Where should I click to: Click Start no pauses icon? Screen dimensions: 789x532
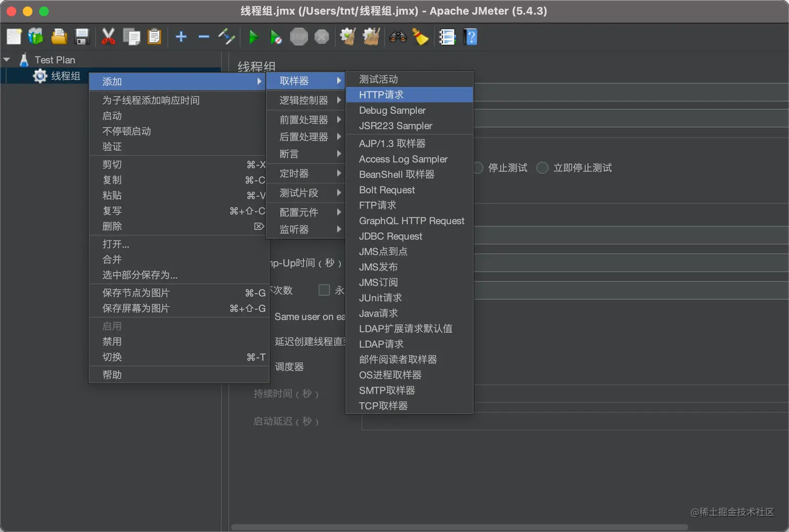(276, 37)
